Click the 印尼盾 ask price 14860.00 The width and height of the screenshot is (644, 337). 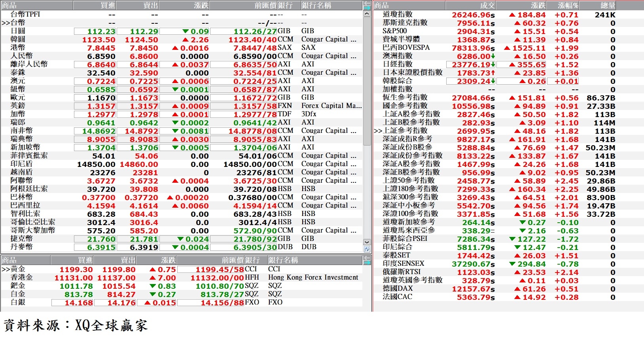tap(139, 164)
